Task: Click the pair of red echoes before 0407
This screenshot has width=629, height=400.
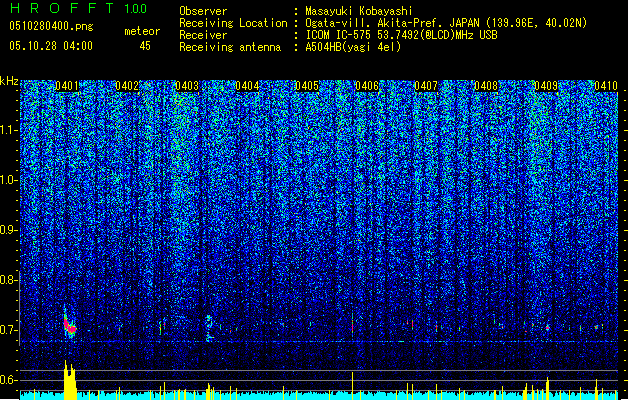Action: click(410, 323)
